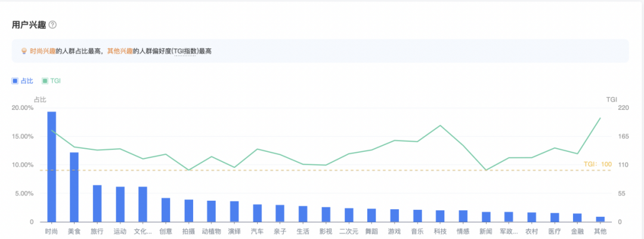Screen dimensions: 644x239
Task: Click the 二次元 axis label
Action: pos(348,231)
